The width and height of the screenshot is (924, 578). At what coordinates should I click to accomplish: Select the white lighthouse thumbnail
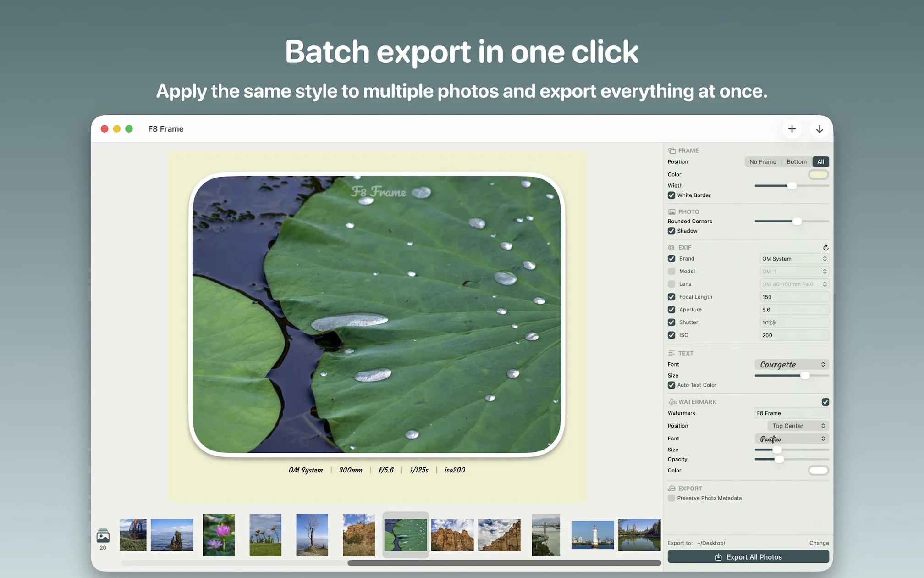(593, 535)
